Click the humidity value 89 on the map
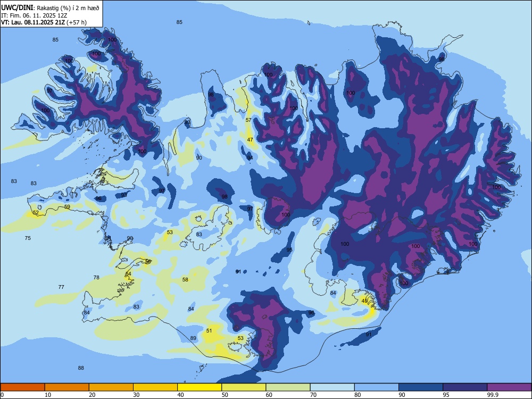This screenshot has width=532, height=399. pyautogui.click(x=193, y=338)
